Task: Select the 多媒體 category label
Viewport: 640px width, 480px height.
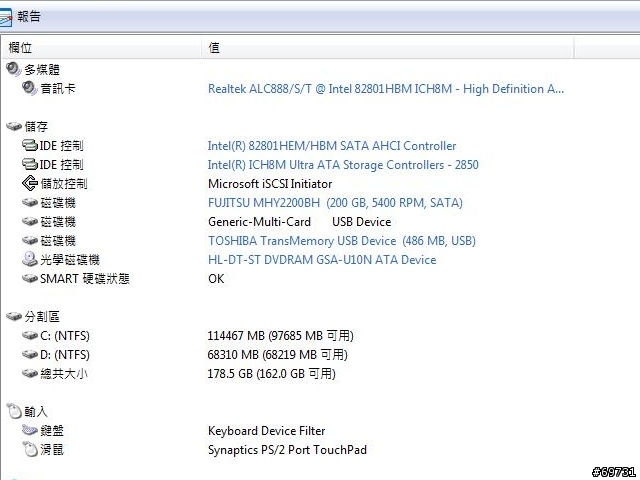Action: 42,69
